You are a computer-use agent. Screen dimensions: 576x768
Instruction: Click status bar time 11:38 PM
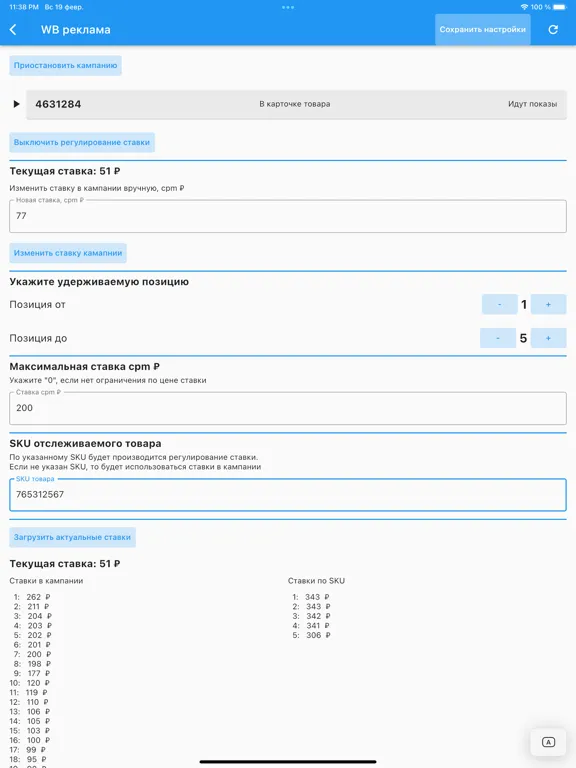tap(24, 7)
